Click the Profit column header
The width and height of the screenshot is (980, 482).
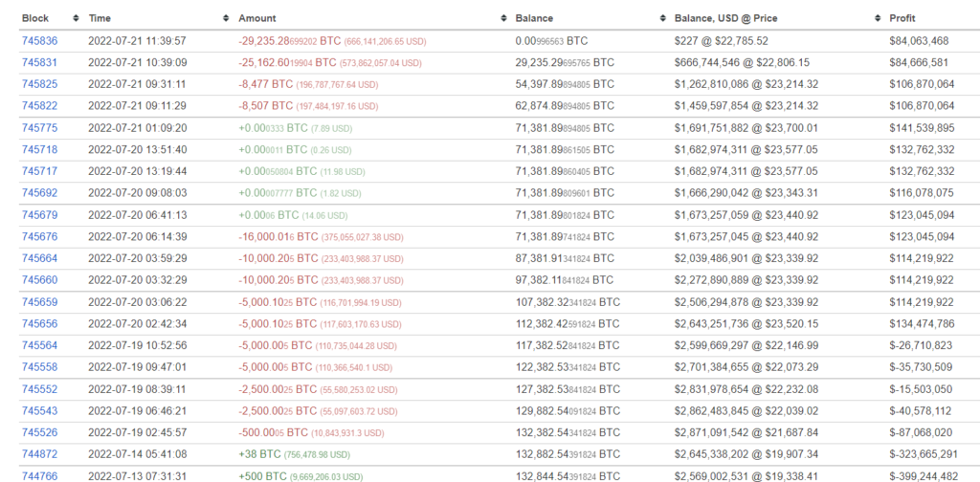pos(902,18)
